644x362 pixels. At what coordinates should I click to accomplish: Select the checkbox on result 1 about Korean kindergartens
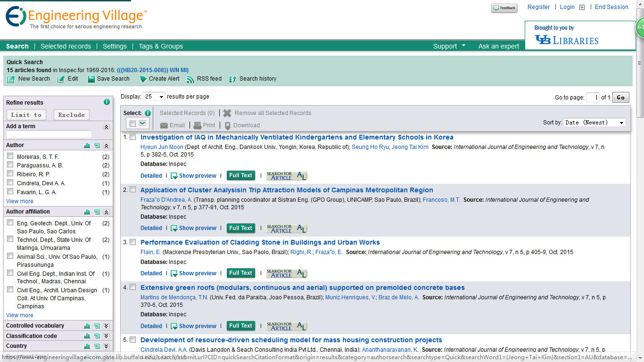(132, 136)
